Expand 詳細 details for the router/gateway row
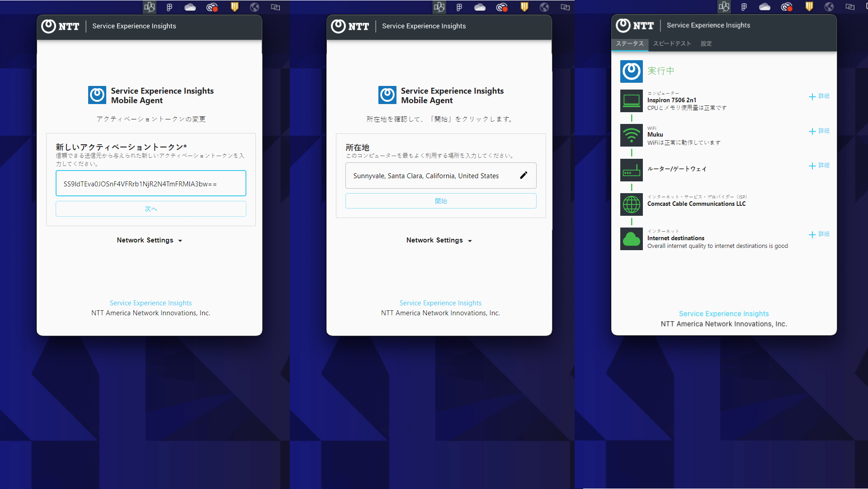 819,166
